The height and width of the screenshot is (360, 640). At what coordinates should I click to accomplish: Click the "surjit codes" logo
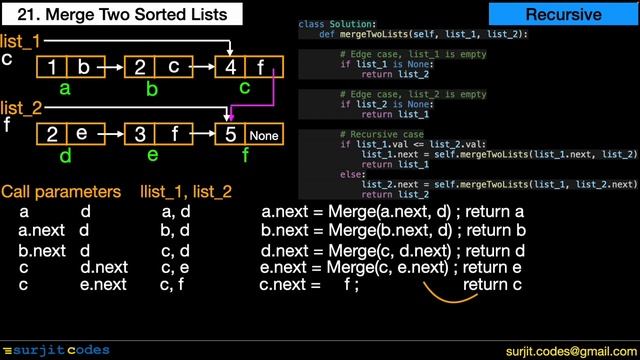[57, 350]
